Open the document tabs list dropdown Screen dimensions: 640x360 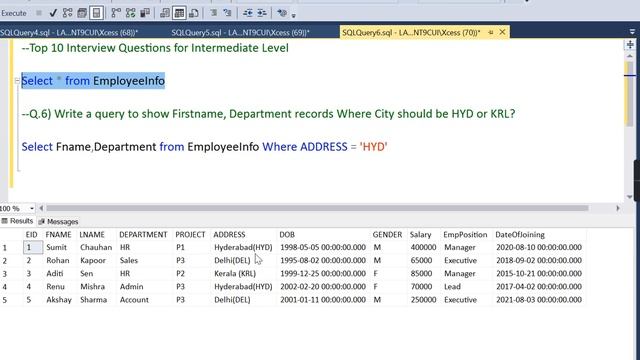632,32
